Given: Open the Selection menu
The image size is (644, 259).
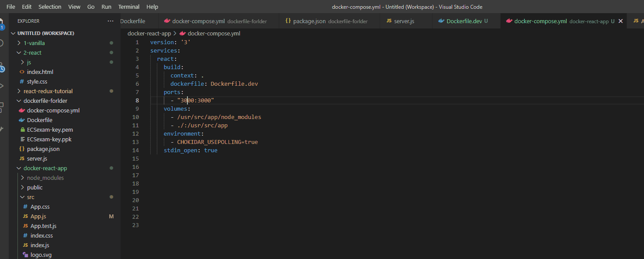Looking at the screenshot, I should click(x=50, y=7).
